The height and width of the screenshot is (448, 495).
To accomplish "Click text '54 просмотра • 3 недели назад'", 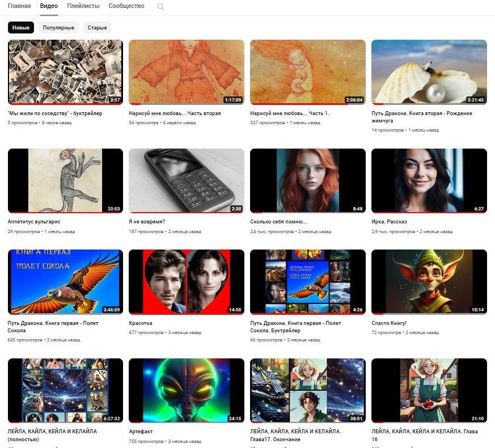I will pyautogui.click(x=162, y=122).
